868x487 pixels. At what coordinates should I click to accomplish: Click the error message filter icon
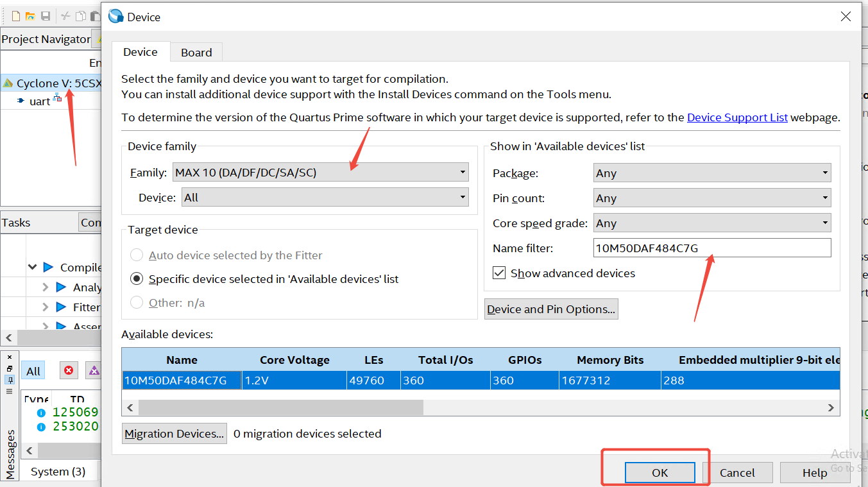[69, 370]
